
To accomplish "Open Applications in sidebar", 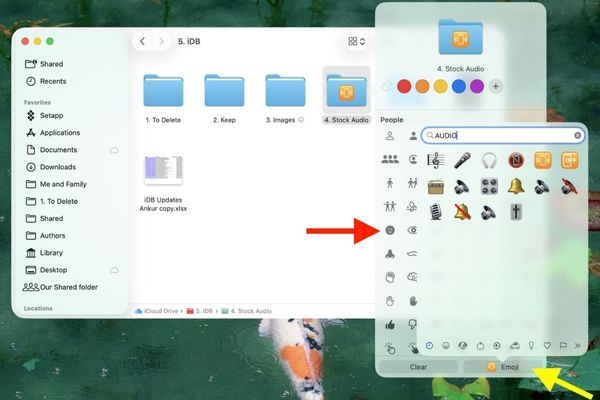I will click(52, 132).
